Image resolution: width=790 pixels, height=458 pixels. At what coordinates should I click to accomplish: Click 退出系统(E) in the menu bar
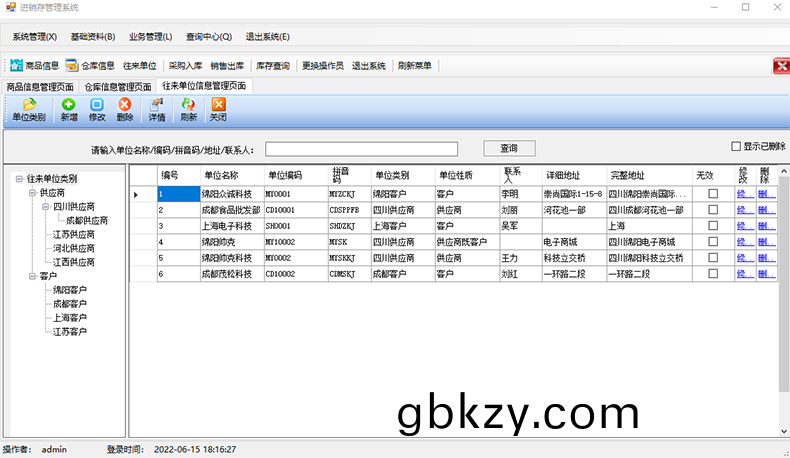(268, 37)
